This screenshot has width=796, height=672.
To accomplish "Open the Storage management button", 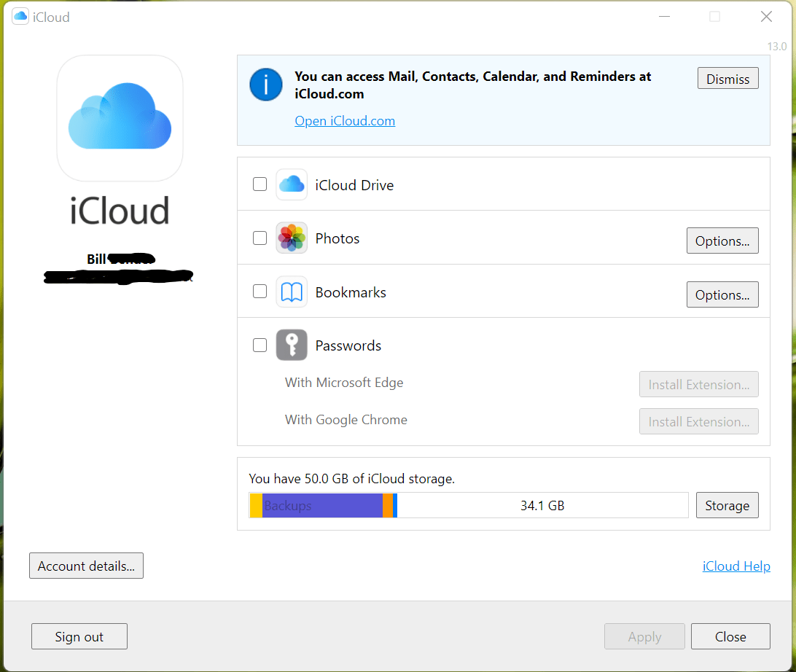I will coord(727,505).
